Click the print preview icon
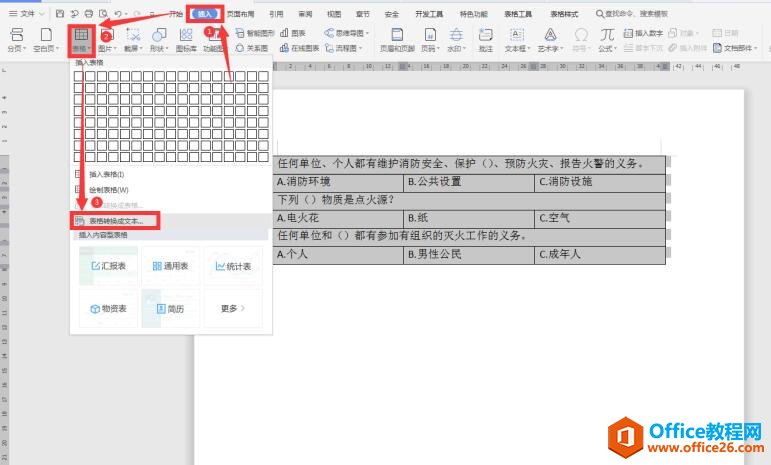This screenshot has height=465, width=771. [103, 14]
